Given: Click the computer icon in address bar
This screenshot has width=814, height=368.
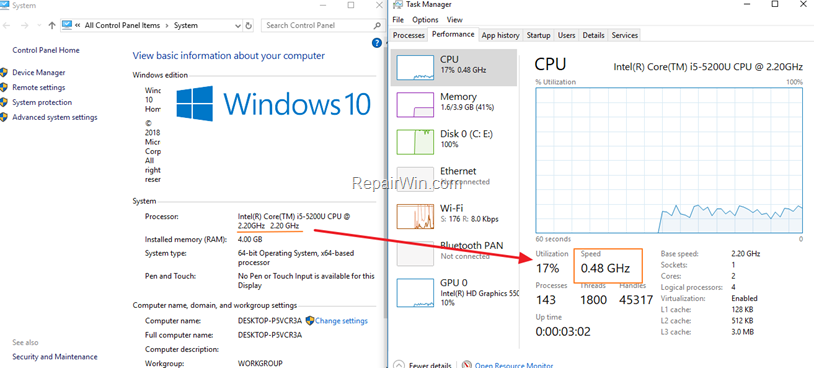Looking at the screenshot, I should 66,25.
